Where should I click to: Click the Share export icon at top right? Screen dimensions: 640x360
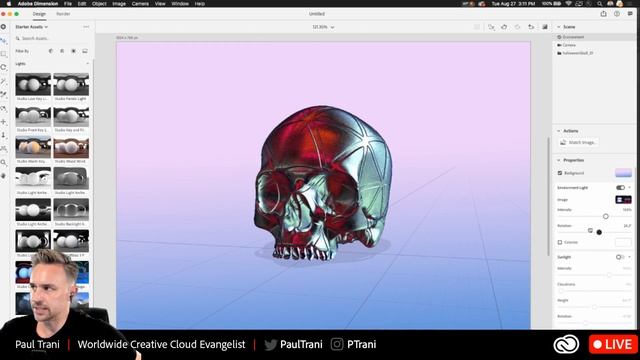[603, 14]
